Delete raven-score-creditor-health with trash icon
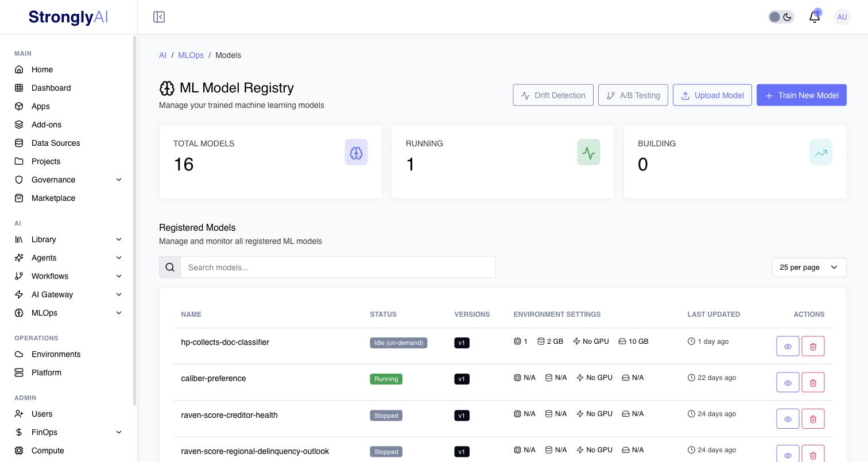The height and width of the screenshot is (462, 868). tap(813, 419)
